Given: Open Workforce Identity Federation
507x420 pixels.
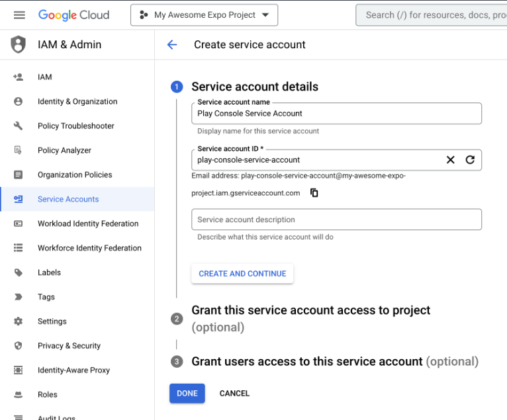Looking at the screenshot, I should tap(89, 248).
